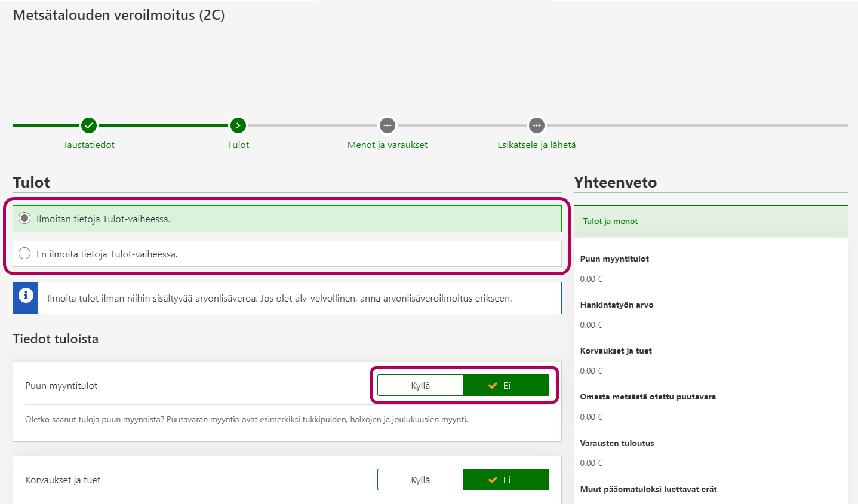Select 'En ilmoita tietoja Tulot-vaiheessa' radio button

point(24,254)
